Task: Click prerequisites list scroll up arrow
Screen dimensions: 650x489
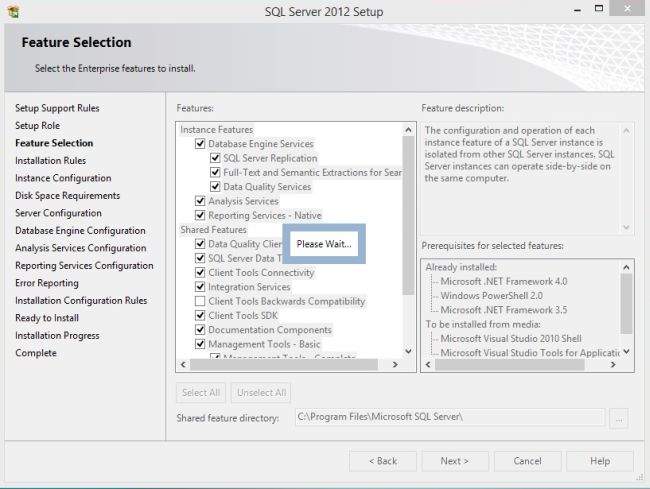Action: [x=626, y=267]
